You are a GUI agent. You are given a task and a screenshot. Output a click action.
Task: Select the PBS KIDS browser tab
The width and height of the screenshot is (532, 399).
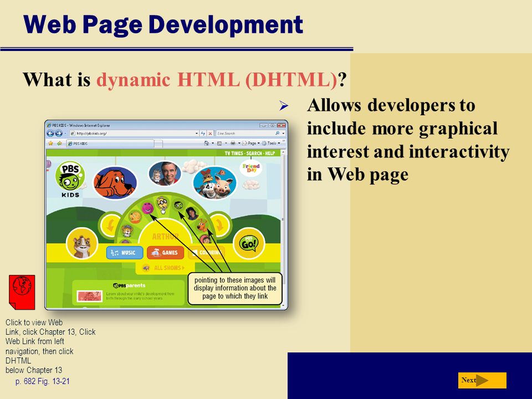click(110, 144)
